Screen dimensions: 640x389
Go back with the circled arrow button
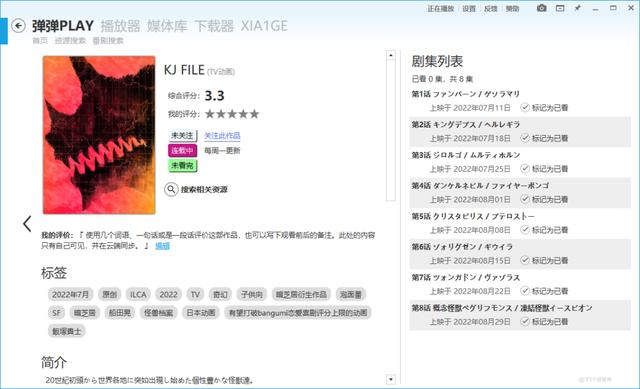[x=18, y=26]
